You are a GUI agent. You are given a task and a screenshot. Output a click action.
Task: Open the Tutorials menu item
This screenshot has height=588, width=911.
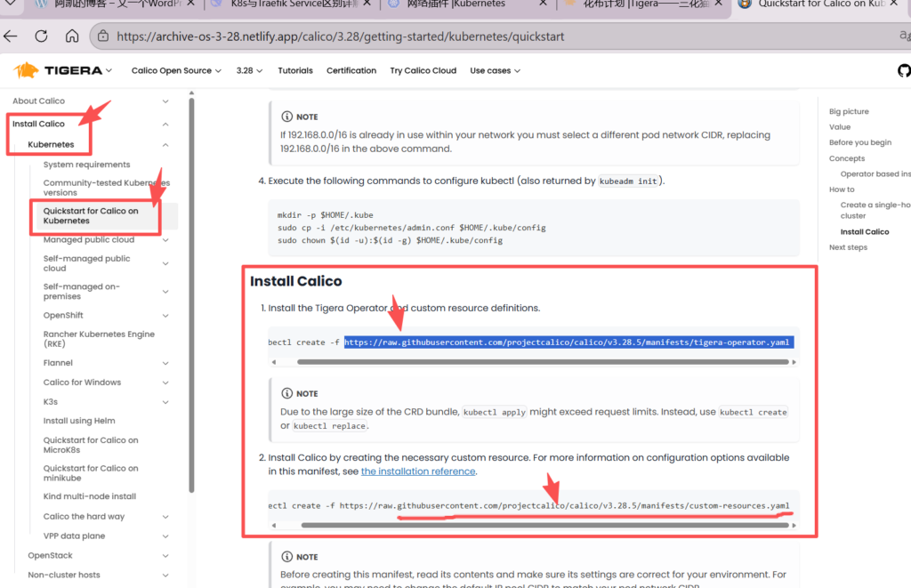point(295,70)
